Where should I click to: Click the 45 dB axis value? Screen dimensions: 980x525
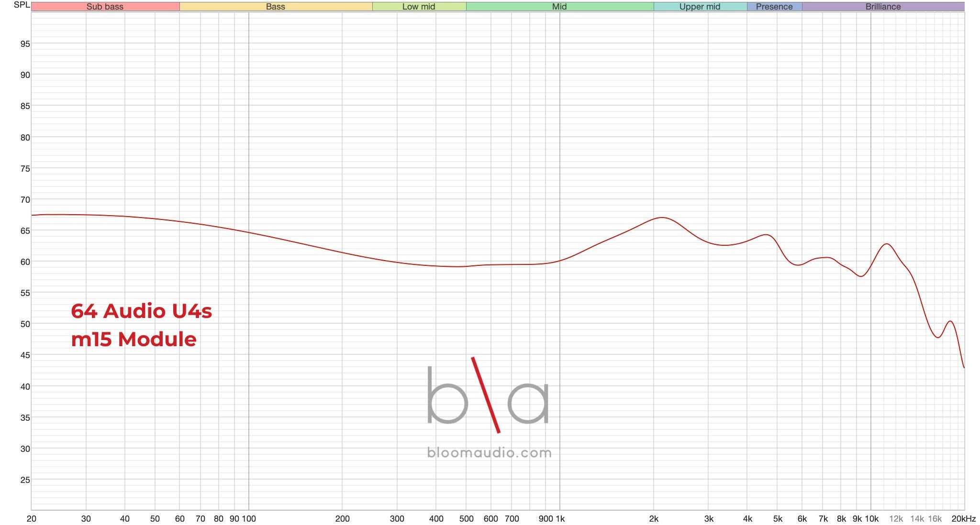[x=25, y=355]
